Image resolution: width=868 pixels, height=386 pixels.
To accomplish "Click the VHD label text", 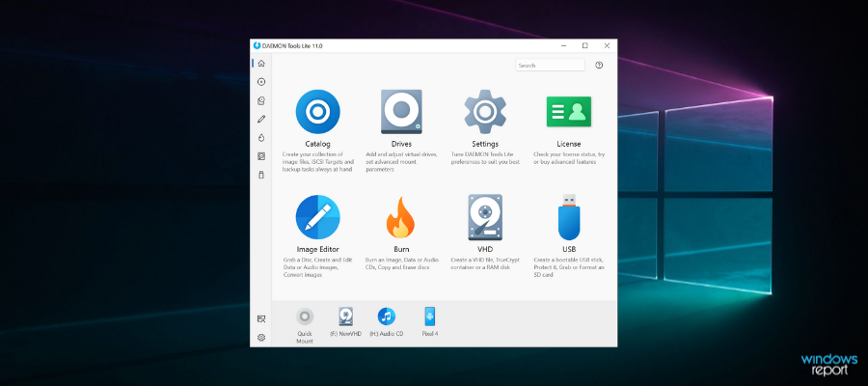I will 485,249.
